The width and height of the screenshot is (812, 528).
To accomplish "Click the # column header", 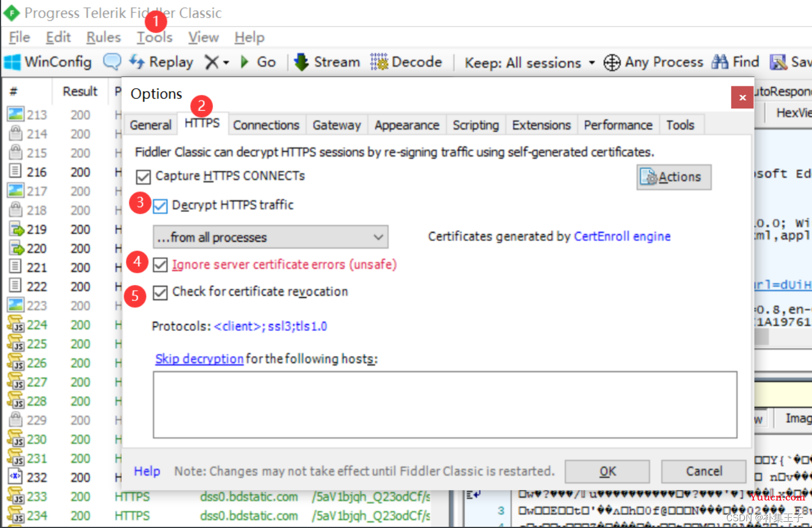I will [14, 91].
